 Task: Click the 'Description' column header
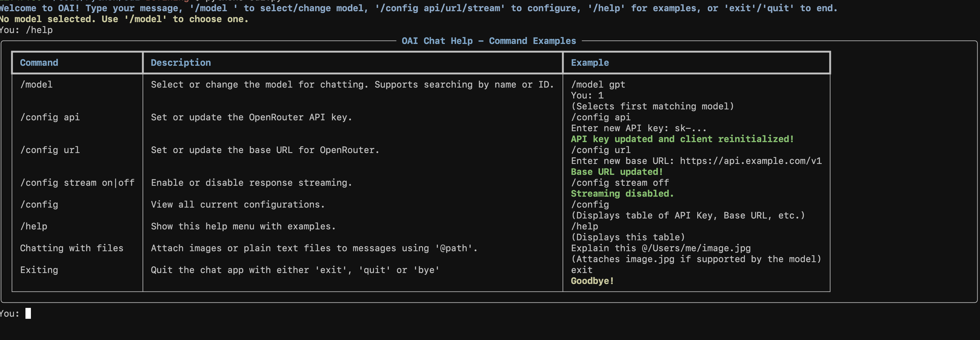tap(180, 63)
